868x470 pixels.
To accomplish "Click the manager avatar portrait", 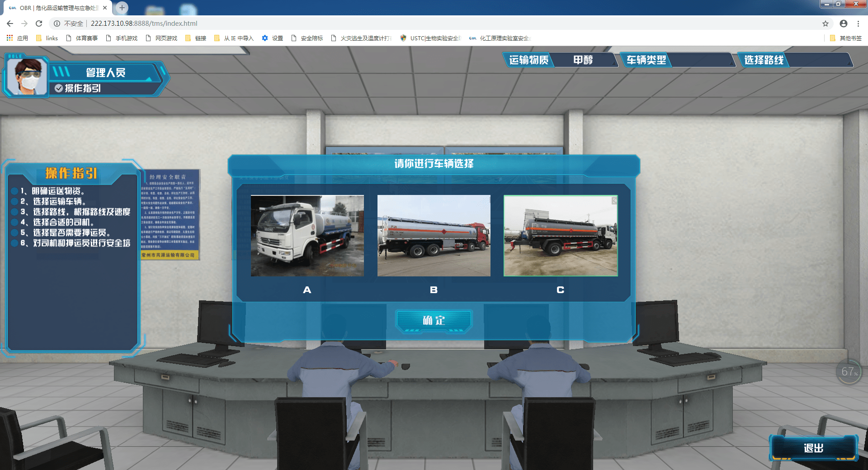I will [27, 76].
